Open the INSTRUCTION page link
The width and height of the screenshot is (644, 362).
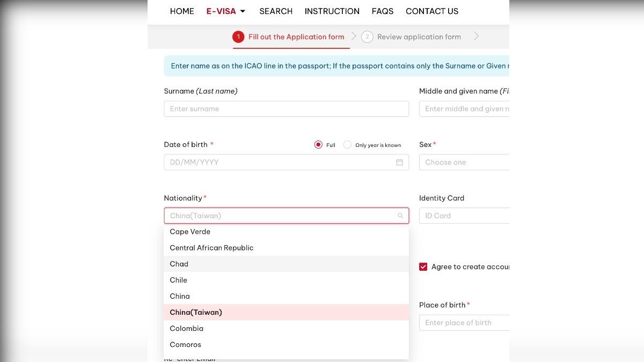[332, 11]
